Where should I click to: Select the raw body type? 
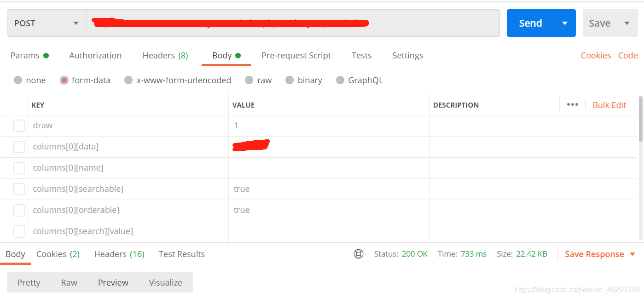(249, 80)
